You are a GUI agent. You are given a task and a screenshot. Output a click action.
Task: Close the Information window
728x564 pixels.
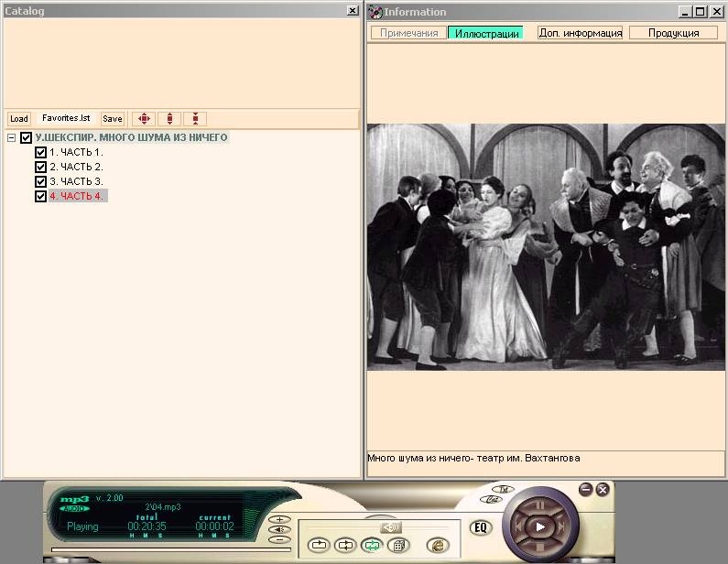coord(716,12)
